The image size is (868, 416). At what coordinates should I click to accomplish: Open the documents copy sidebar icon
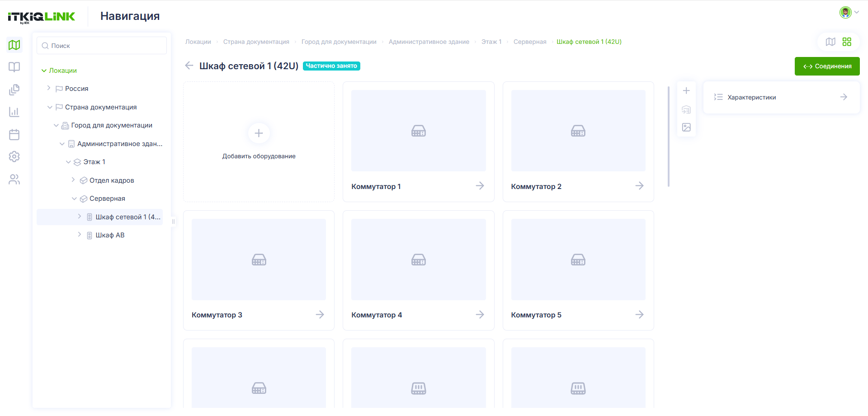point(14,90)
